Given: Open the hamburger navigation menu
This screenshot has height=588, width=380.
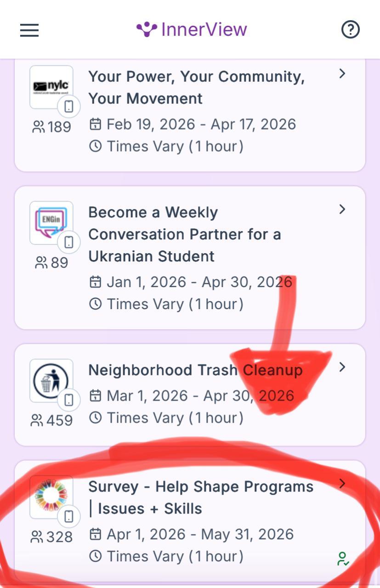Looking at the screenshot, I should pyautogui.click(x=29, y=30).
